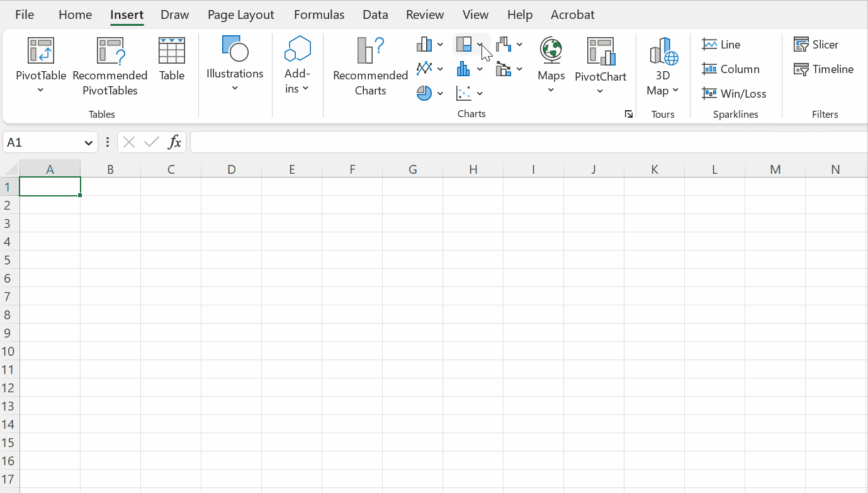868x493 pixels.
Task: Click the Insert Statistic Chart icon
Action: point(464,68)
